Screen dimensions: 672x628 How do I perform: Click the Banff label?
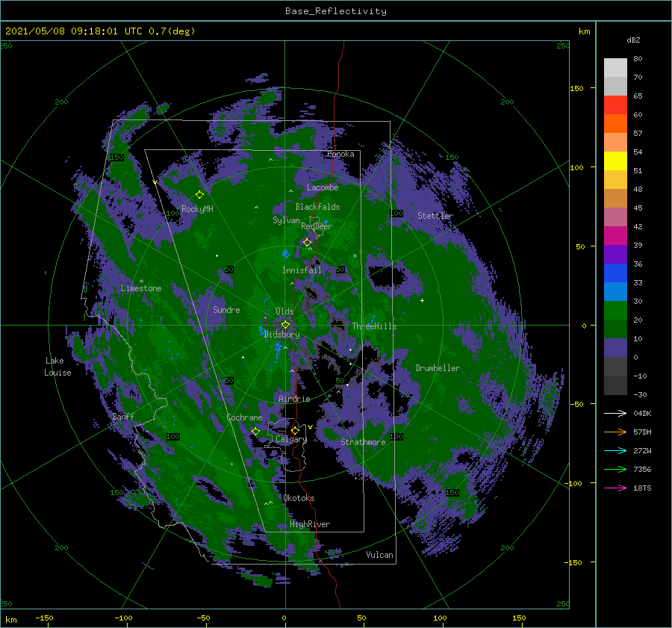[x=123, y=417]
